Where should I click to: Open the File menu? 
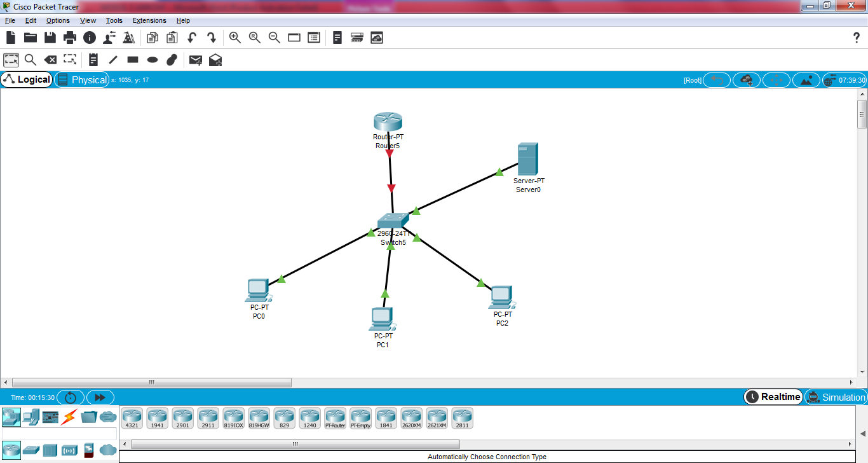[10, 20]
